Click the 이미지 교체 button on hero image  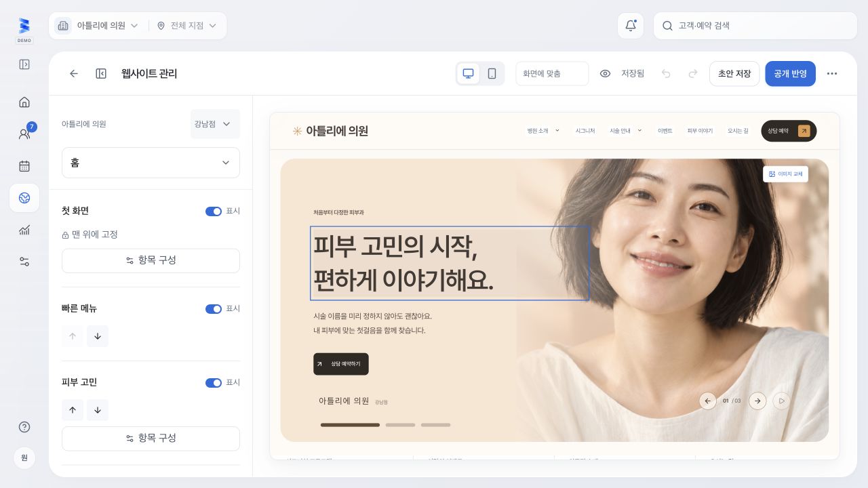[785, 174]
